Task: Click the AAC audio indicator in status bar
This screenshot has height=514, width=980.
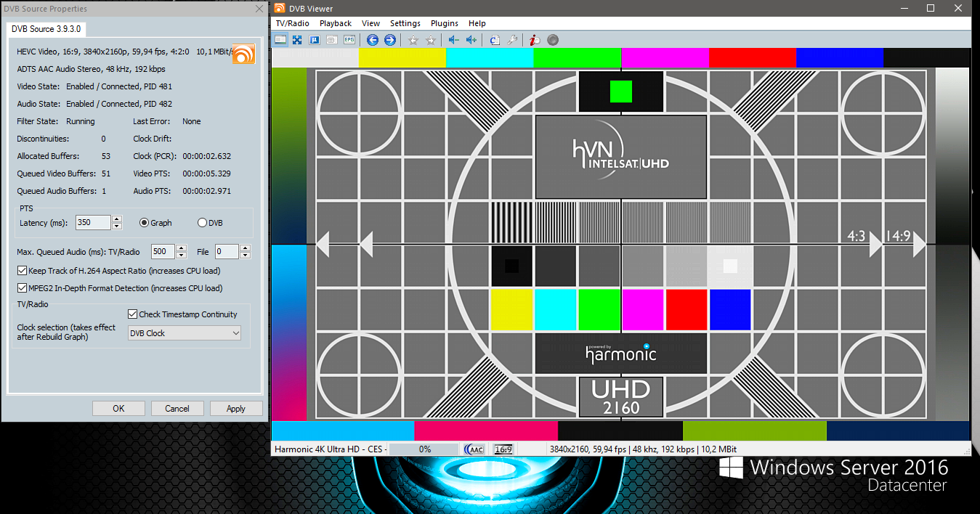Action: (x=474, y=449)
